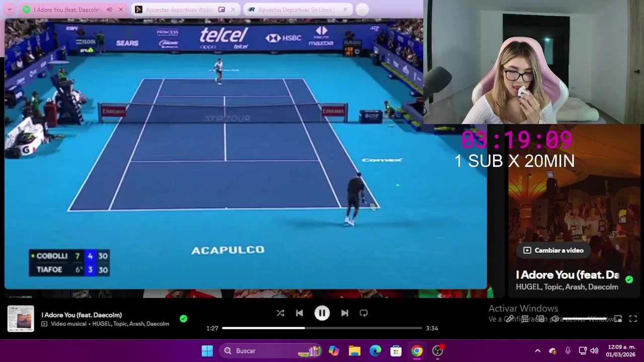Open the play queue icon
Image resolution: width=644 pixels, height=362 pixels.
[525, 319]
